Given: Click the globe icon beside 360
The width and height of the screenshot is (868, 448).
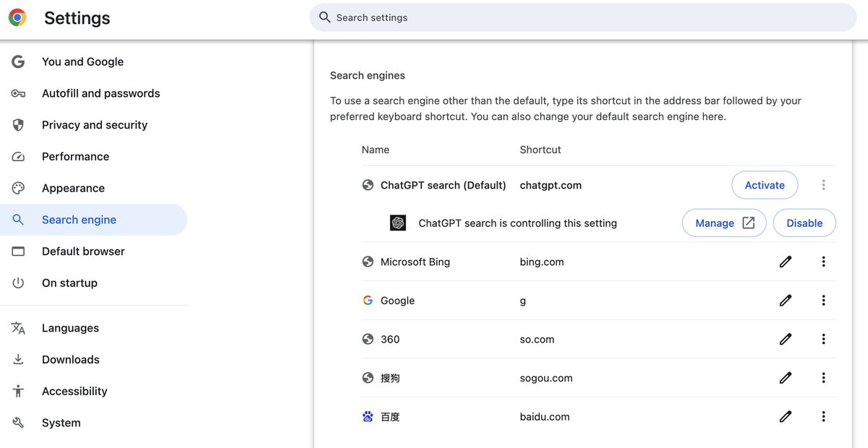Looking at the screenshot, I should click(x=368, y=339).
